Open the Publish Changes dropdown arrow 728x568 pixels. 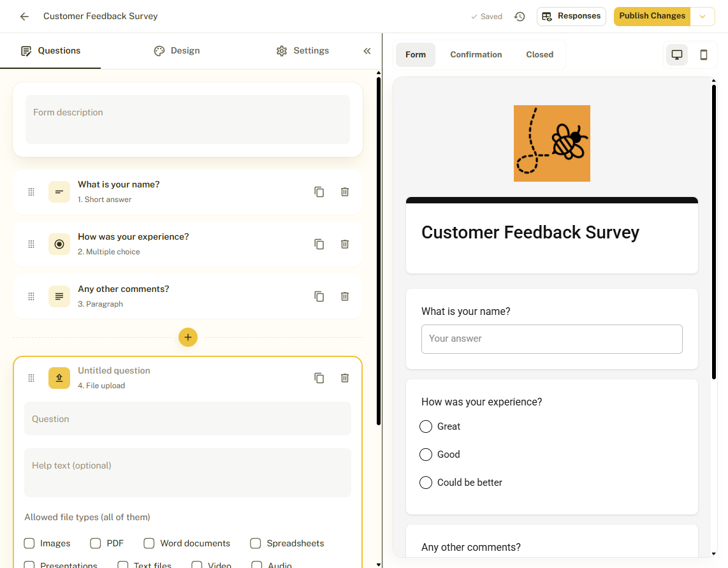703,17
